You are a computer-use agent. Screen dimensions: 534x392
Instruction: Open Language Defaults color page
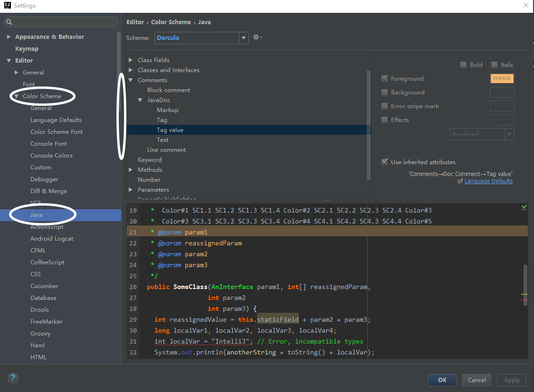coord(56,120)
